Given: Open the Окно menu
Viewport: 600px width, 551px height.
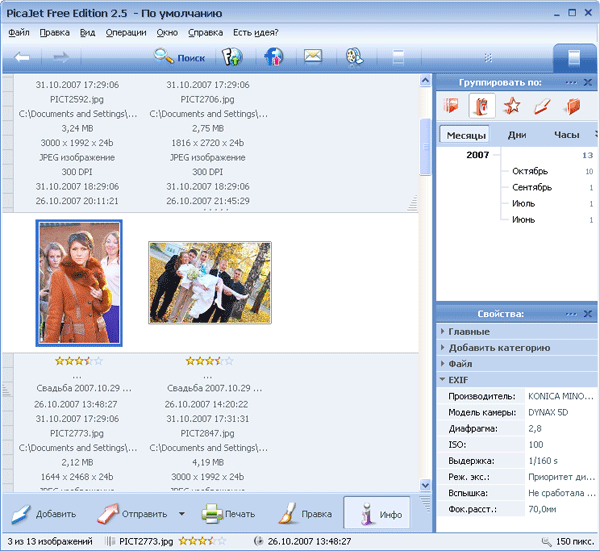Looking at the screenshot, I should tap(167, 33).
